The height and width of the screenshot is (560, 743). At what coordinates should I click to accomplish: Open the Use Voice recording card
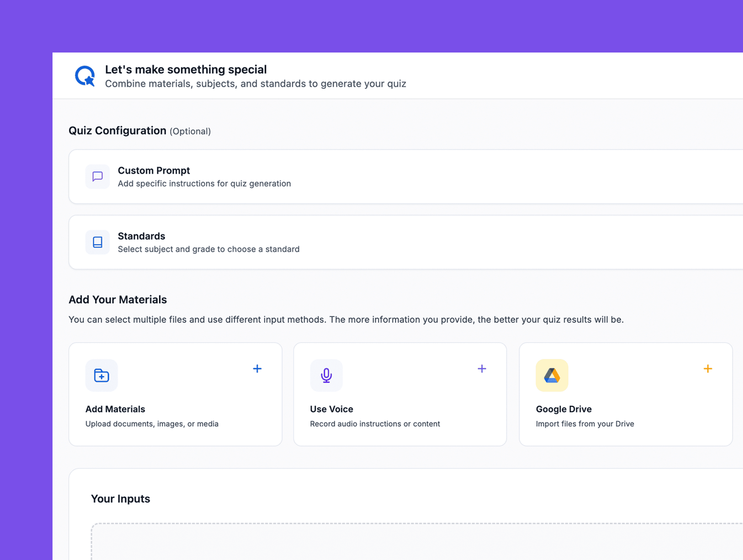(482, 369)
